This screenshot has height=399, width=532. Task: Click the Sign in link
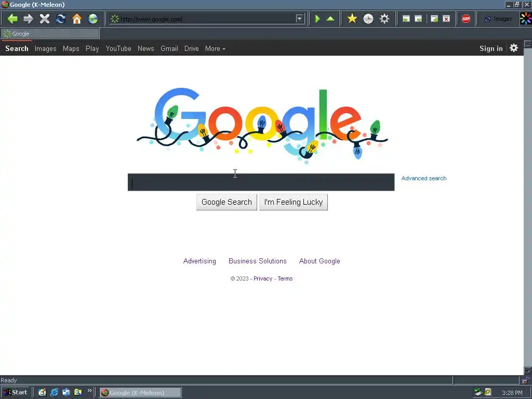[x=491, y=48]
